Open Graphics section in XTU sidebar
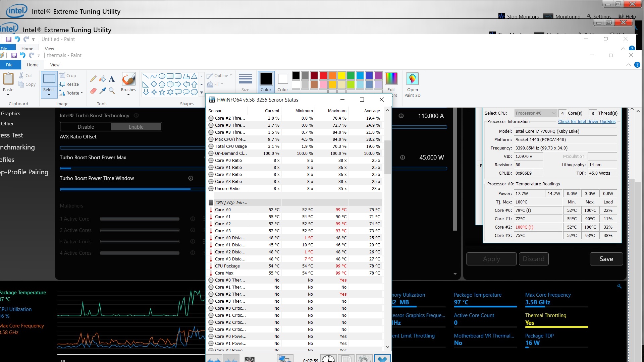 pyautogui.click(x=10, y=113)
